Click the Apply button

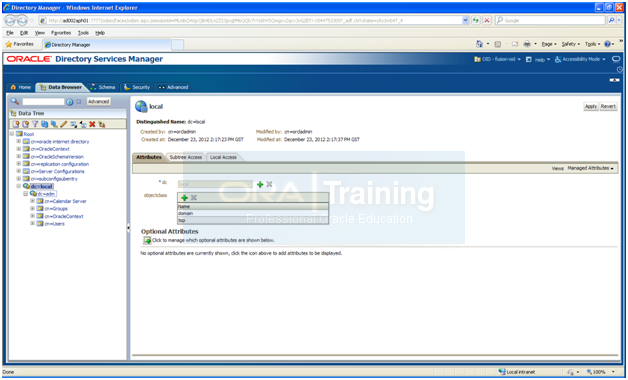[591, 107]
